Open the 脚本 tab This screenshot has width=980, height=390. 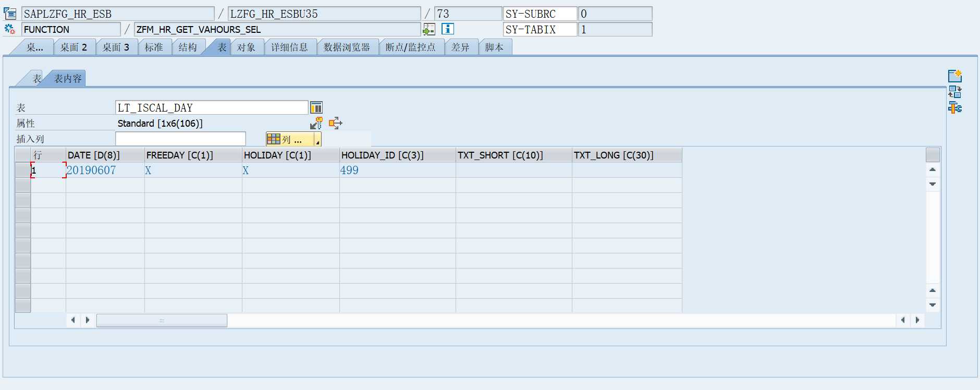[x=494, y=47]
